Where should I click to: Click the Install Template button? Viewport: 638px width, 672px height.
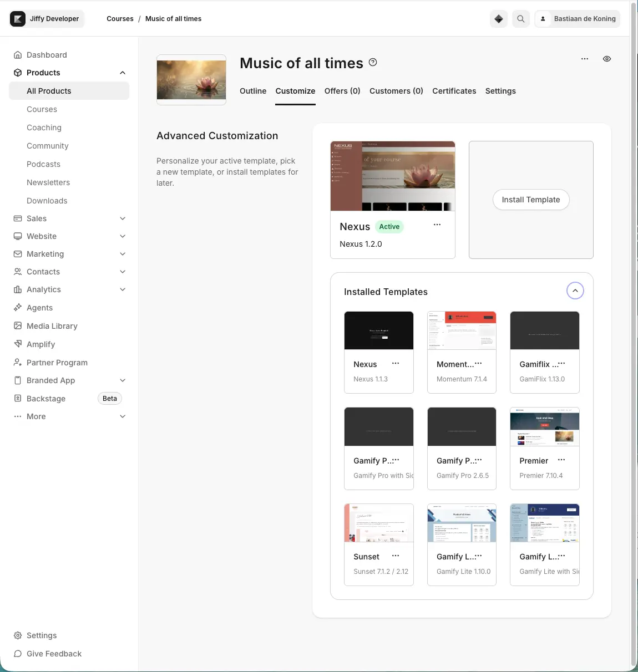pos(531,200)
